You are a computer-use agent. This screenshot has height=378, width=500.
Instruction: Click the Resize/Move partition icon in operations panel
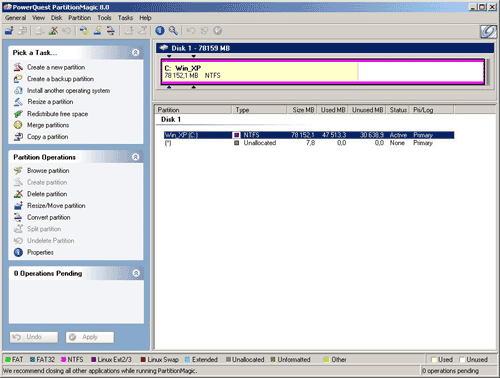tap(18, 205)
